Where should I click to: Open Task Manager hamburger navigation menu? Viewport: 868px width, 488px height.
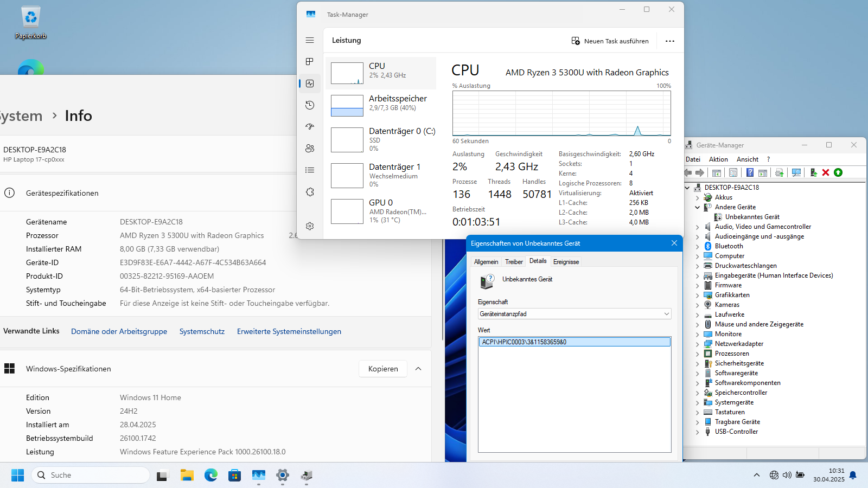coord(310,40)
